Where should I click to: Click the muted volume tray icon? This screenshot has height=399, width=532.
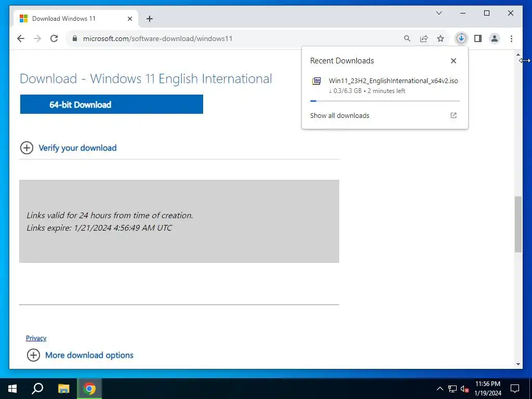pos(465,389)
